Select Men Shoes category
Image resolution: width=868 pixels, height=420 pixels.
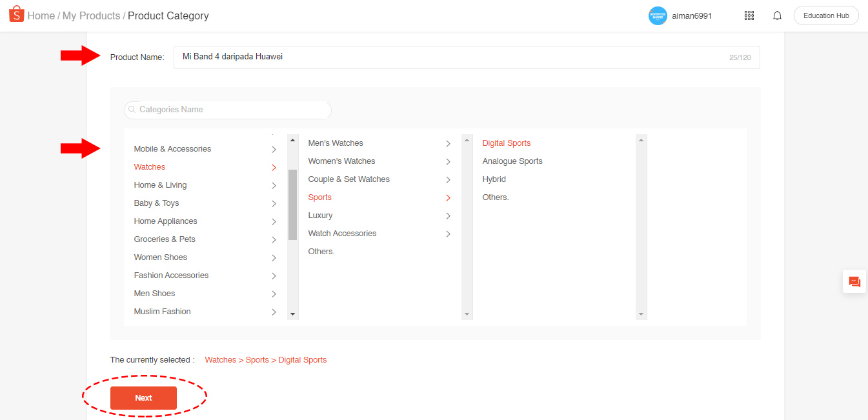(x=154, y=294)
